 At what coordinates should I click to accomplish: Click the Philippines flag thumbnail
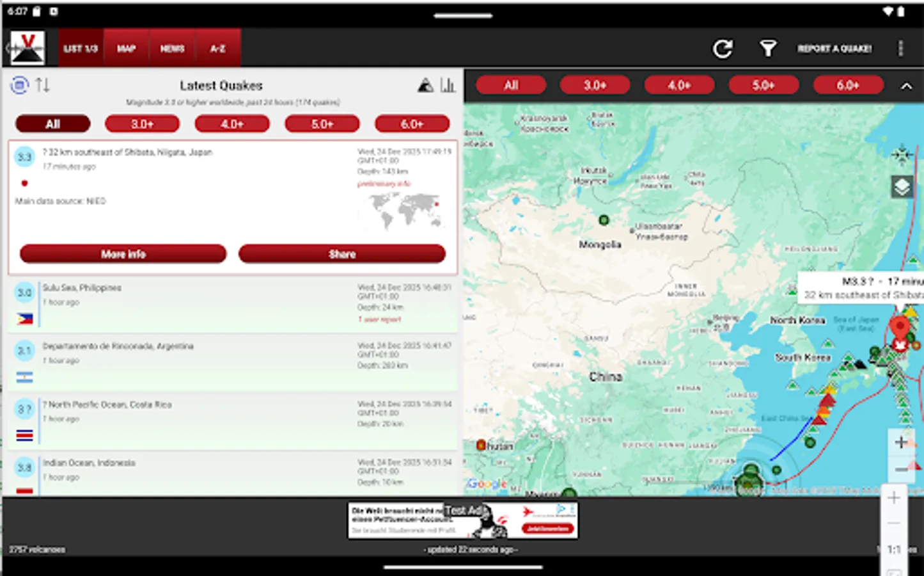24,318
